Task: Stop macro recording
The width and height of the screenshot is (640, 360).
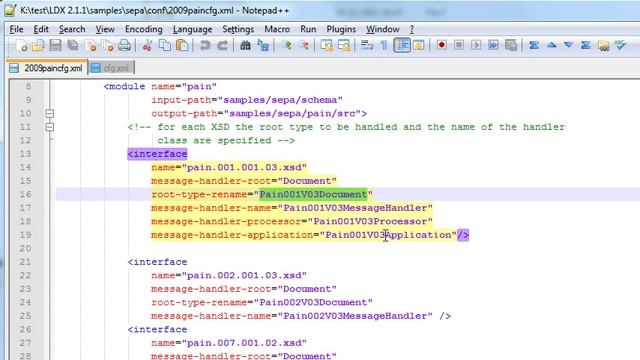Action: (x=459, y=45)
